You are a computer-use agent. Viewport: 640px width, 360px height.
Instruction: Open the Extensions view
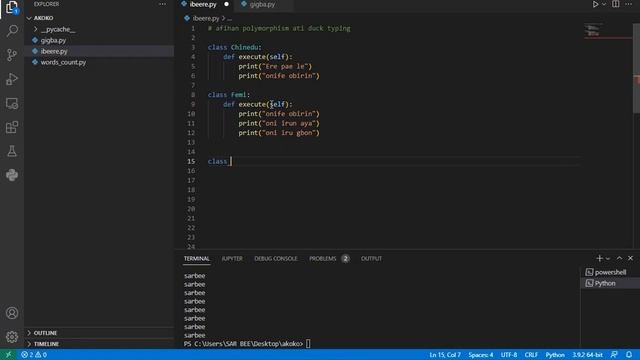point(12,127)
